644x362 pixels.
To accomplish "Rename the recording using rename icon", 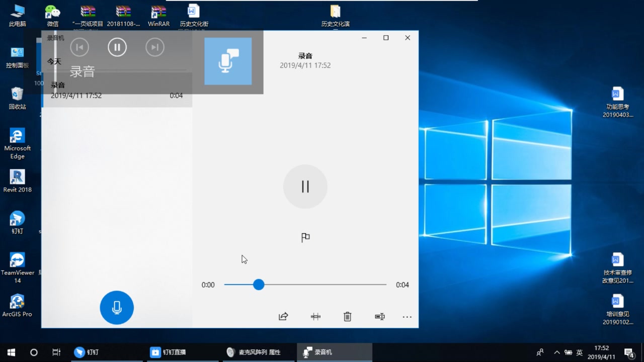I will (380, 317).
